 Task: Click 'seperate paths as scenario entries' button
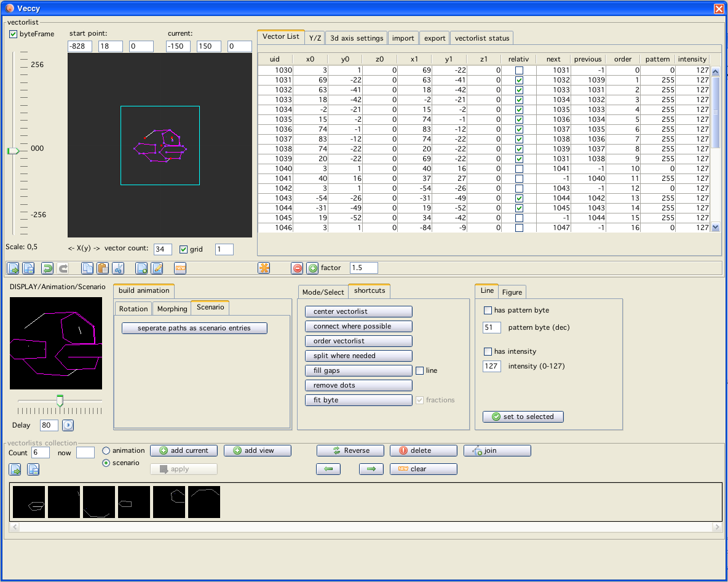[194, 328]
